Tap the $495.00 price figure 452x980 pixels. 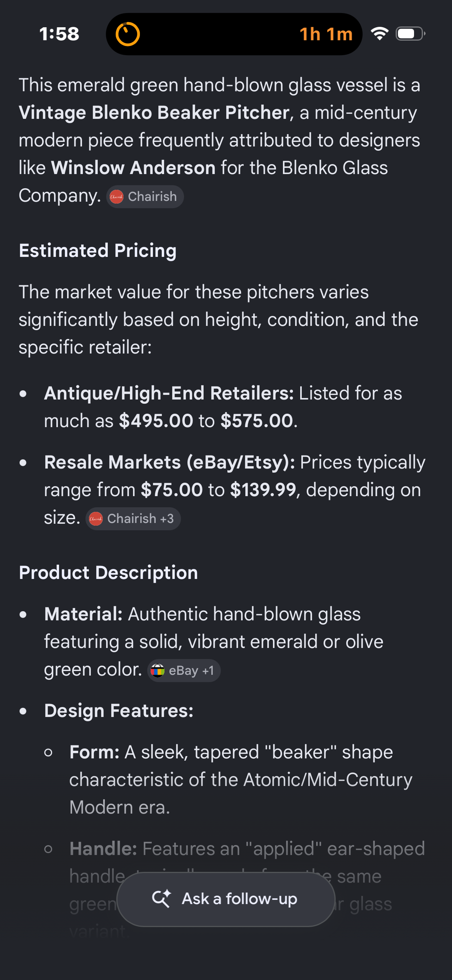coord(156,421)
